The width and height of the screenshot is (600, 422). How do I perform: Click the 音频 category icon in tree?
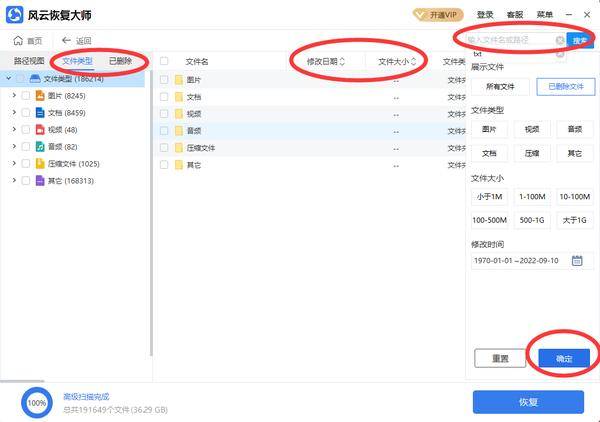tap(40, 147)
